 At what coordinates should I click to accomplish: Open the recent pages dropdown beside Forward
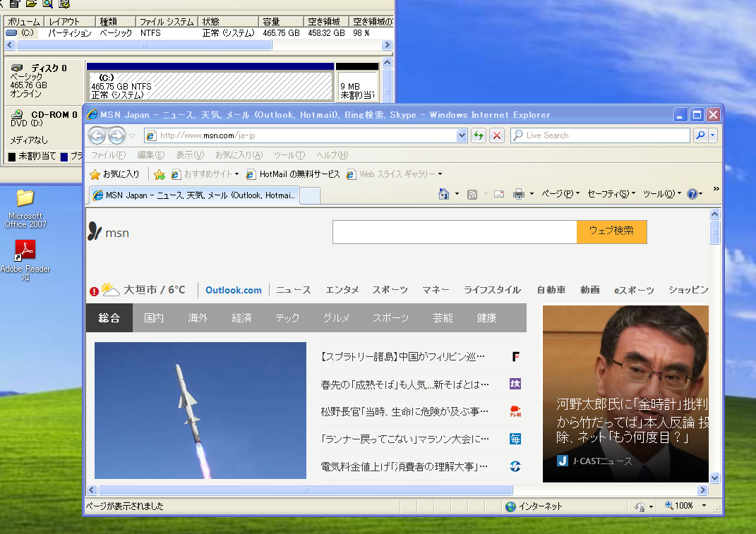(x=133, y=136)
